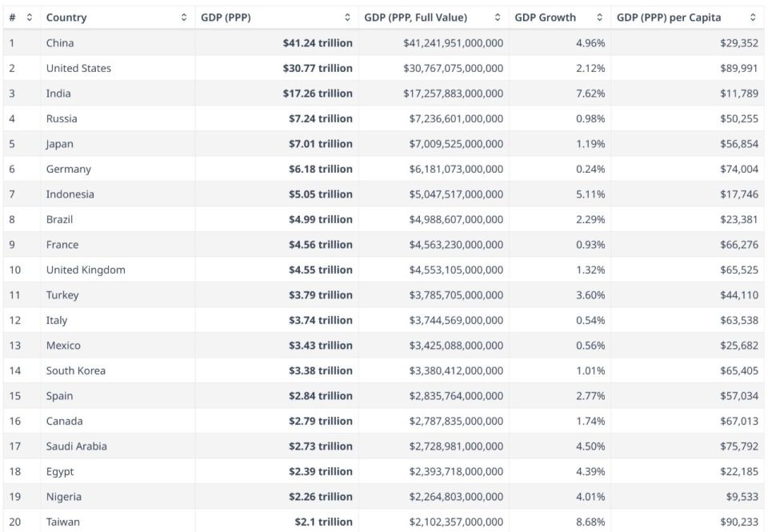Select the United Kingdom country cell
The image size is (768, 532).
[86, 270]
